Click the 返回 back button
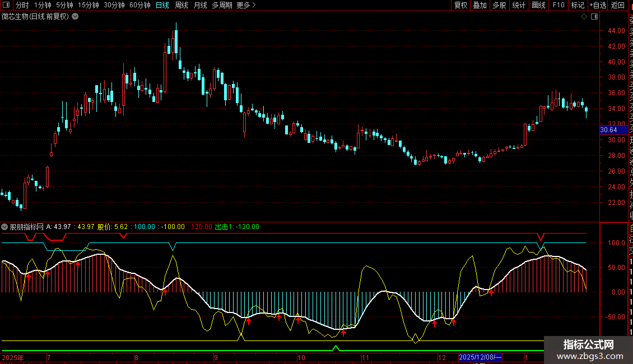Image resolution: width=633 pixels, height=364 pixels. coord(617,5)
